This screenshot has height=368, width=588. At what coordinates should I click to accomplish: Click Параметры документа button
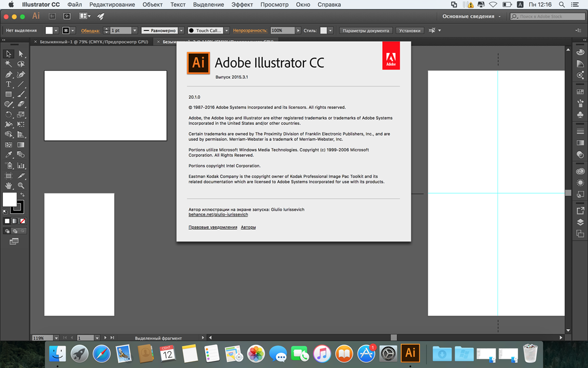coord(366,31)
